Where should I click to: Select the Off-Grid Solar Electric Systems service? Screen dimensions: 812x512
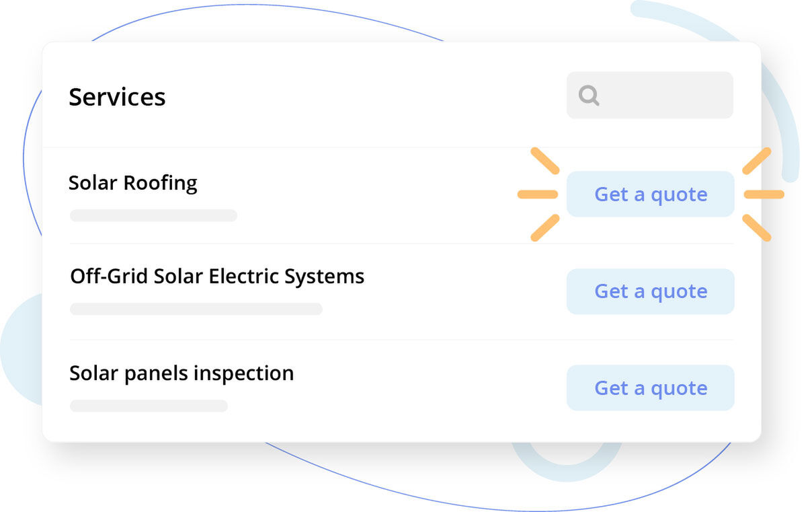click(x=216, y=276)
